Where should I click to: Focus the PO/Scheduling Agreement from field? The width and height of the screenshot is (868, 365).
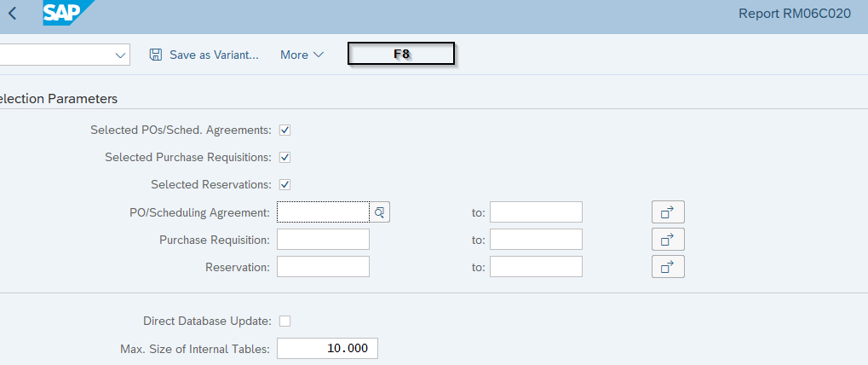(x=323, y=211)
